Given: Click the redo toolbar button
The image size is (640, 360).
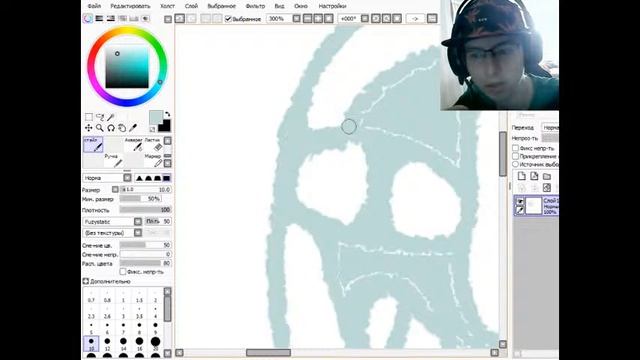Looking at the screenshot, I should pyautogui.click(x=191, y=18).
